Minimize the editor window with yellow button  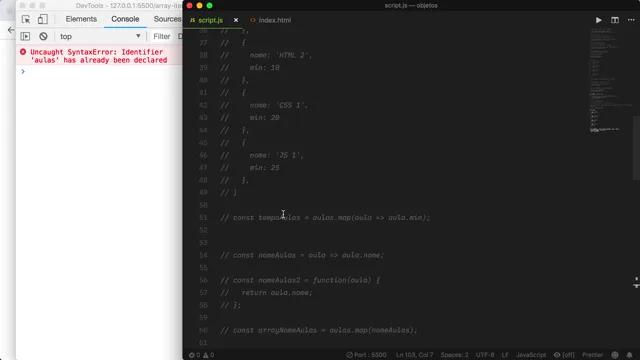click(199, 5)
